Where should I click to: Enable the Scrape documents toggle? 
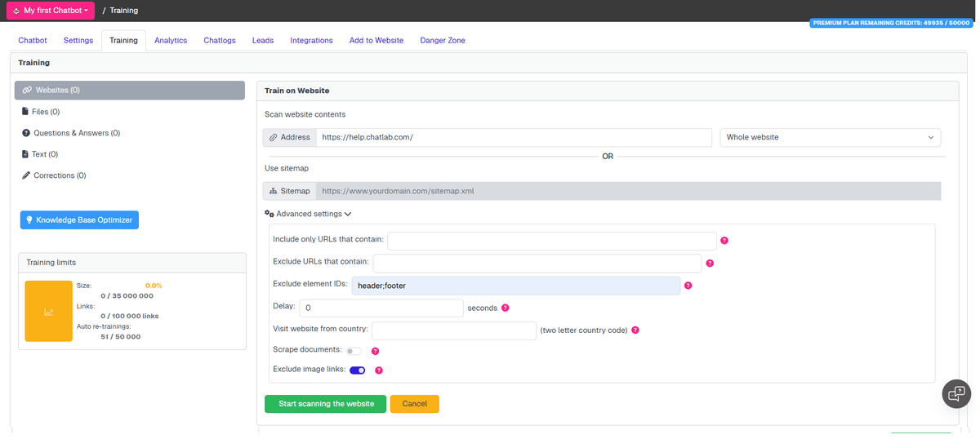pos(354,351)
